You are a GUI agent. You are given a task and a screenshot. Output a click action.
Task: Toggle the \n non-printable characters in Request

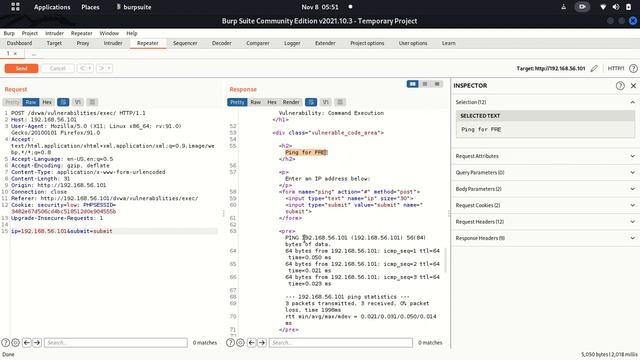[x=78, y=102]
